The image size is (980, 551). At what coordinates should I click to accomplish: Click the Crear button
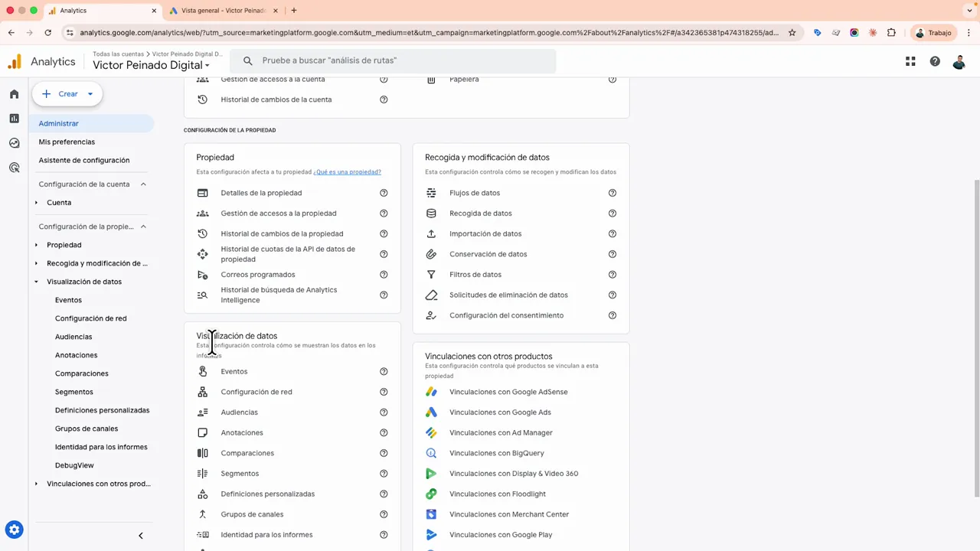pos(67,94)
